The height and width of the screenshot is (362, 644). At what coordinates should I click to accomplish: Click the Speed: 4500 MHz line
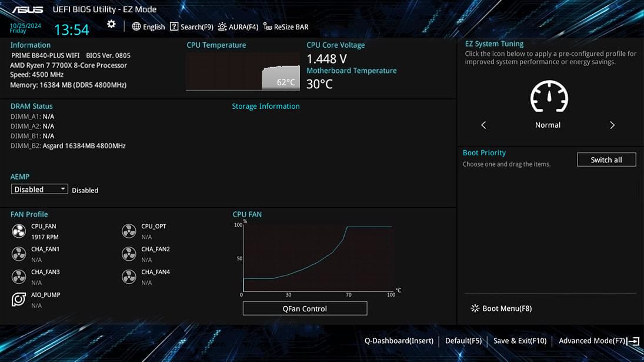(37, 75)
